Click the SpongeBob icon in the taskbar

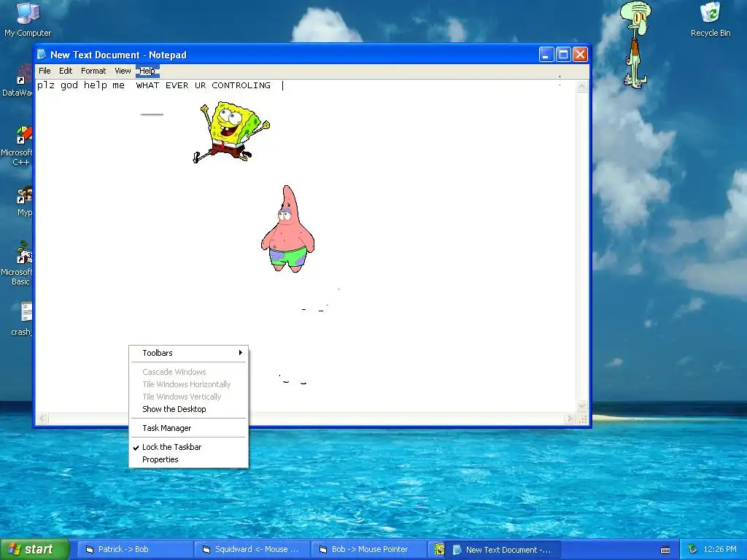pos(438,550)
